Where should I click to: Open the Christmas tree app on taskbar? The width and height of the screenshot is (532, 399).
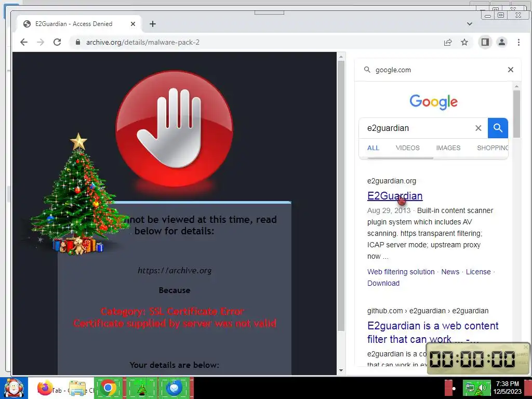click(142, 388)
